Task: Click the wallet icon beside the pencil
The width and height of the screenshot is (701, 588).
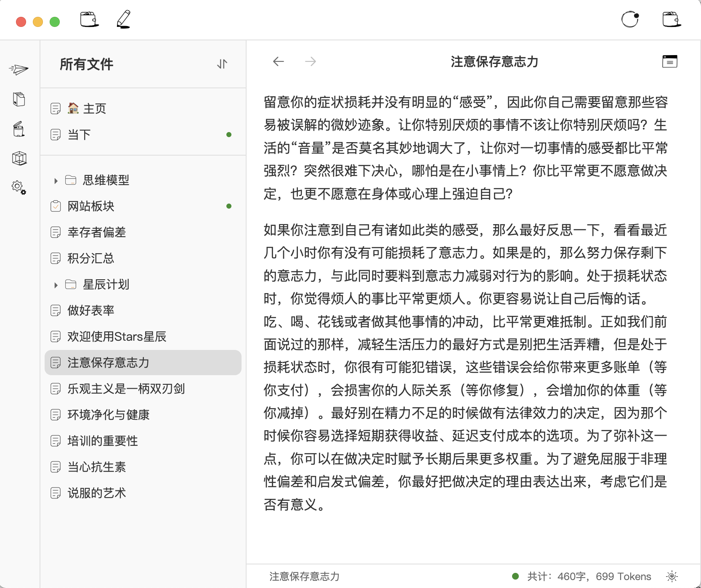Action: (x=89, y=20)
